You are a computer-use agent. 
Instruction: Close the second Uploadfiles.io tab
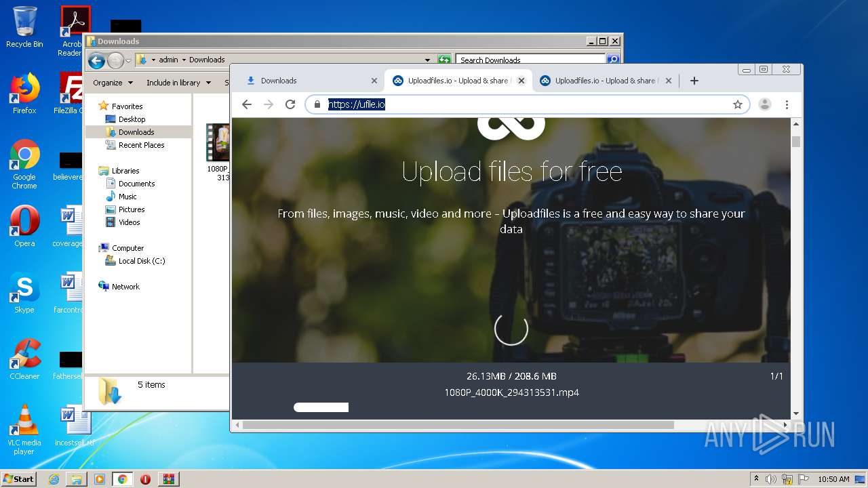tap(668, 81)
